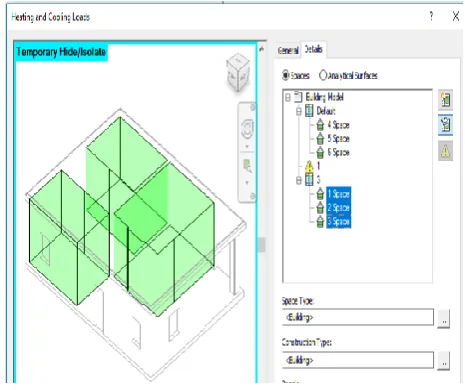Select the 1 Space tree item
Screen dimensions: 465x390
338,194
